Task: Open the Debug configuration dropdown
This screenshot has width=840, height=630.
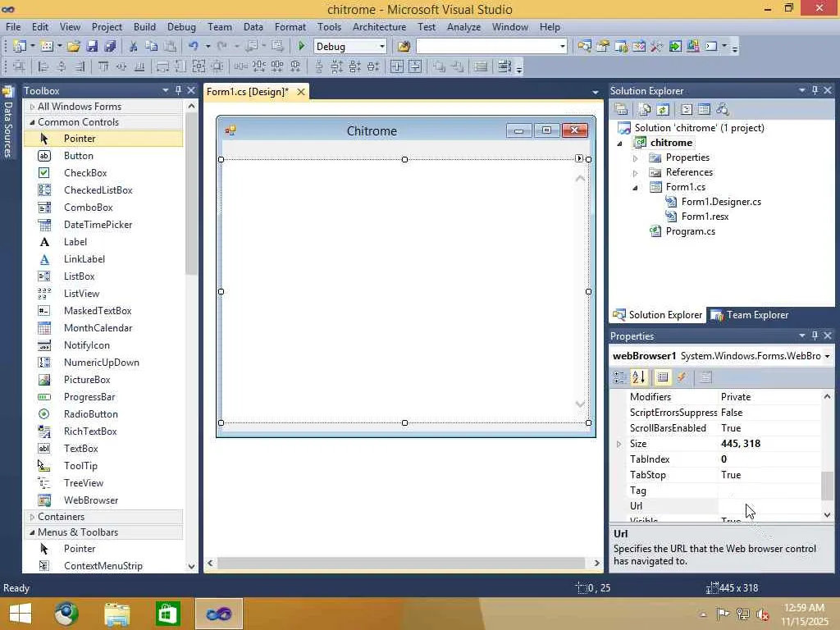Action: pyautogui.click(x=382, y=47)
